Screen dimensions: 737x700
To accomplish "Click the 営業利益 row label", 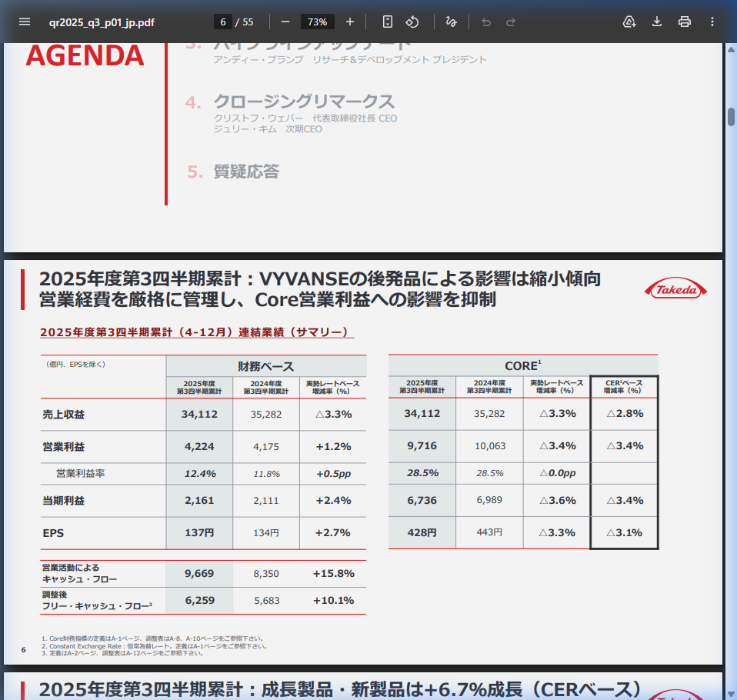I will 63,447.
